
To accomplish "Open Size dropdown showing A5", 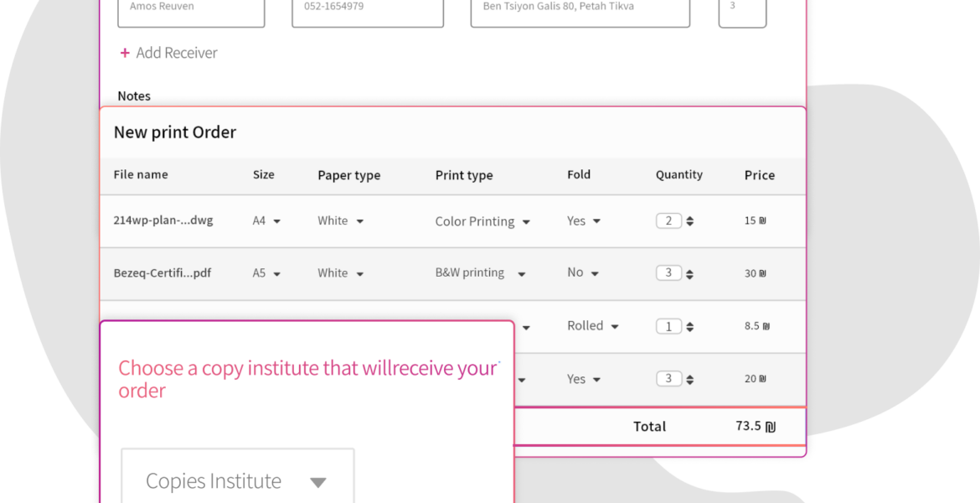I will (x=267, y=273).
